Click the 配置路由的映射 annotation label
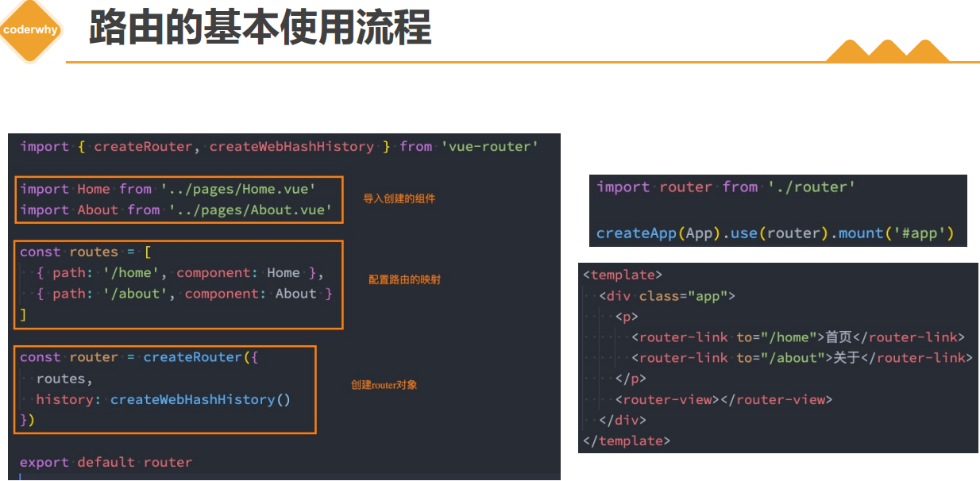The image size is (980, 481). tap(404, 280)
